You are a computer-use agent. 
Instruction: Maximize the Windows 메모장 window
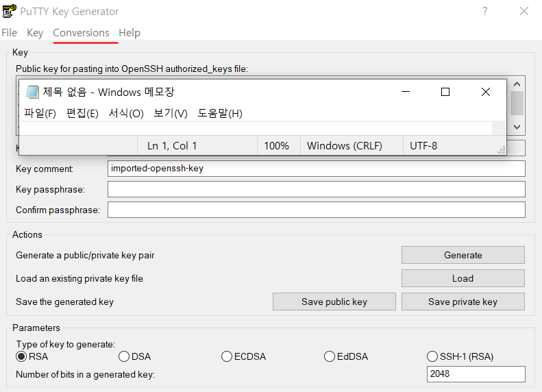pyautogui.click(x=445, y=92)
